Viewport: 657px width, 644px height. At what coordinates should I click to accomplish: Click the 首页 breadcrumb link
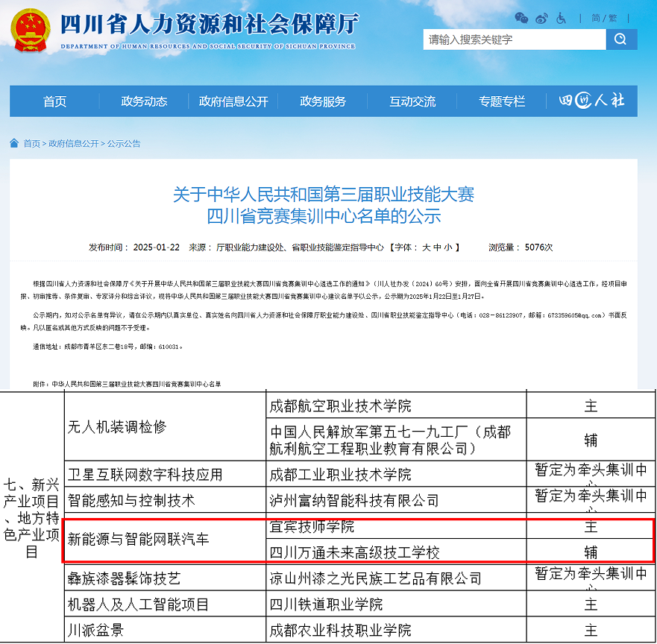[31, 143]
